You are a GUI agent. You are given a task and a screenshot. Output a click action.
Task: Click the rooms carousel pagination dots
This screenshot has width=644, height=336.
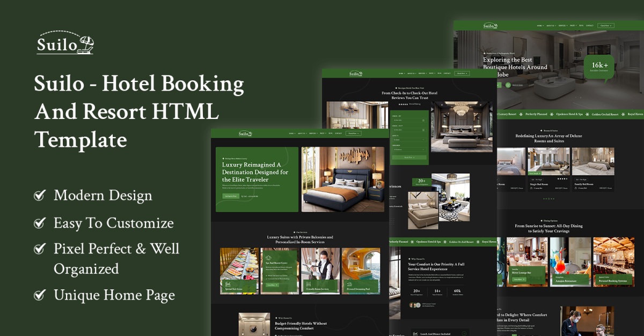[548, 199]
